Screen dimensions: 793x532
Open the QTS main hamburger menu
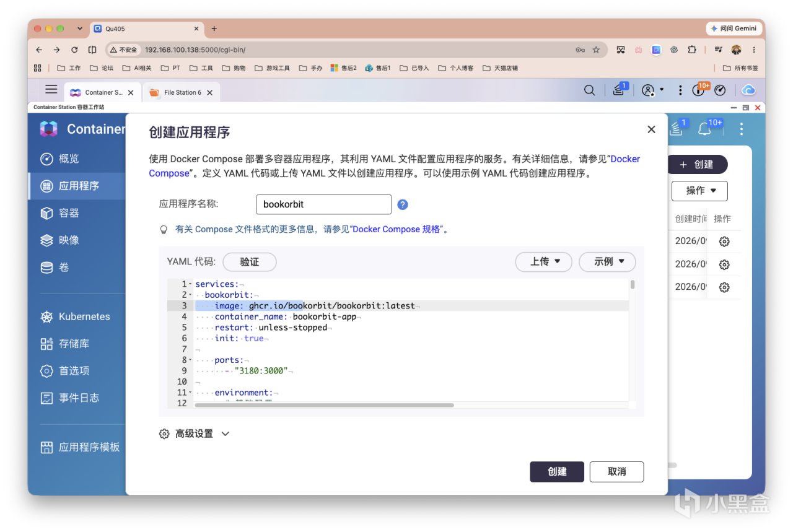[x=51, y=90]
